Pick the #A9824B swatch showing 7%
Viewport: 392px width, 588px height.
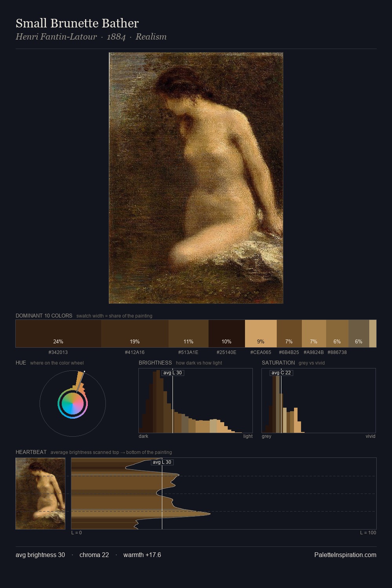pos(314,334)
